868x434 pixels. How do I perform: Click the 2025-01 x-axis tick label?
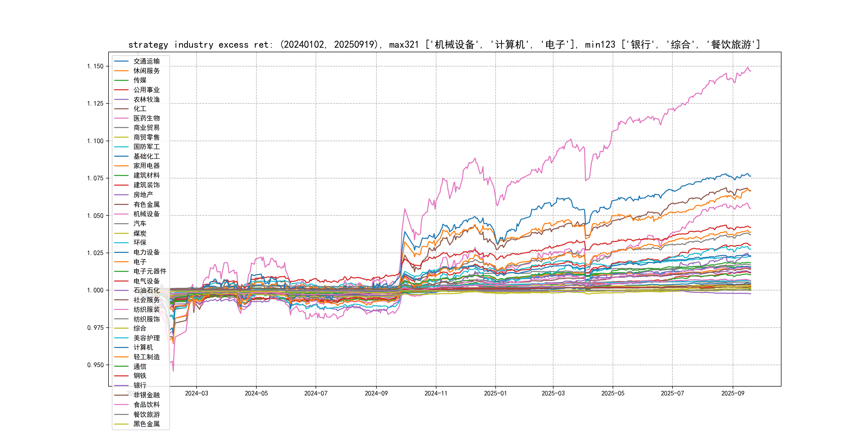point(495,393)
